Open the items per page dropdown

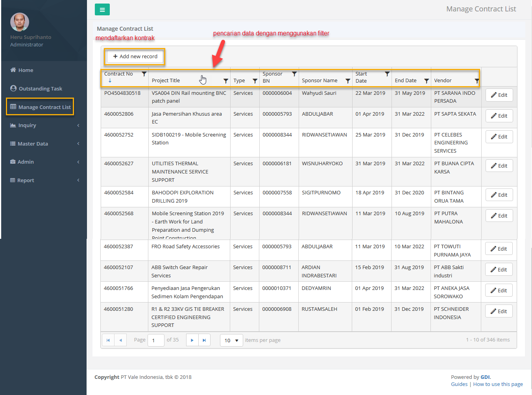click(231, 340)
